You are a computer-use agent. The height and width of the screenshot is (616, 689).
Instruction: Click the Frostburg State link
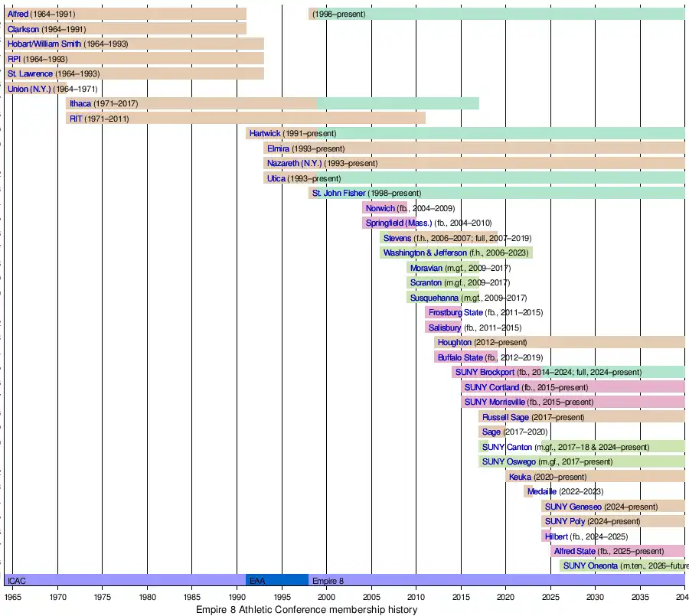(455, 312)
